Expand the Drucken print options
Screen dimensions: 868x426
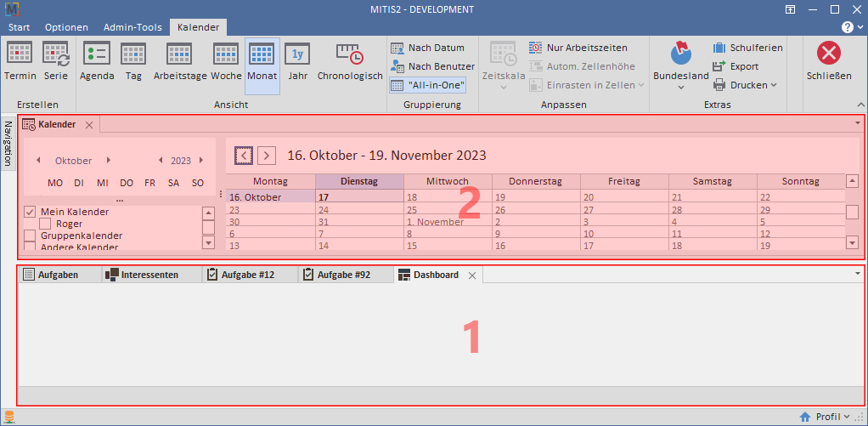[745, 85]
